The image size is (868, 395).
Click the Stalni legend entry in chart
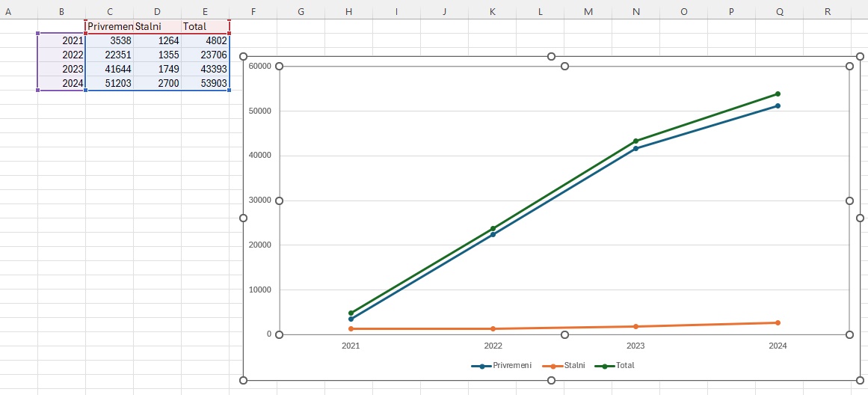(x=564, y=366)
